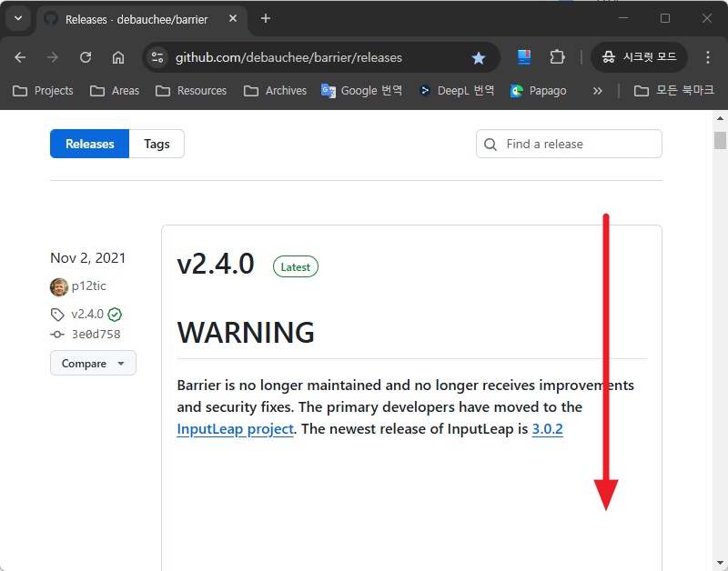Open the Google 번역 bookmark
The width and height of the screenshot is (728, 571).
pos(361,90)
